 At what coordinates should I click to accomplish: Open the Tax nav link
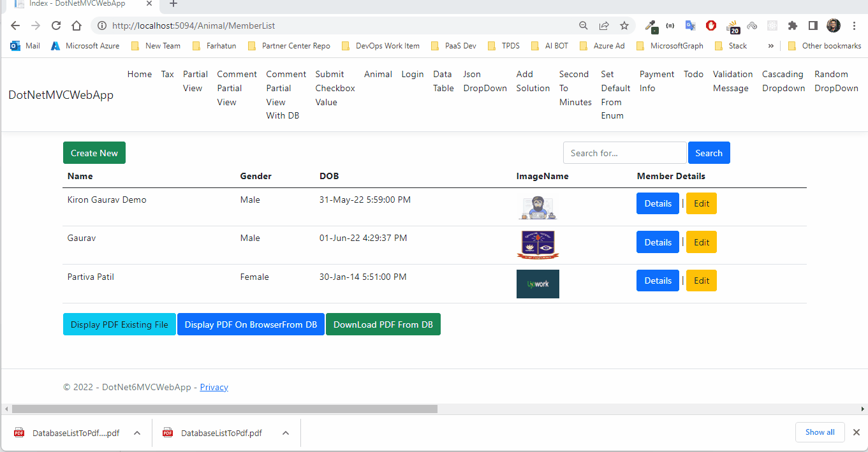(x=167, y=74)
